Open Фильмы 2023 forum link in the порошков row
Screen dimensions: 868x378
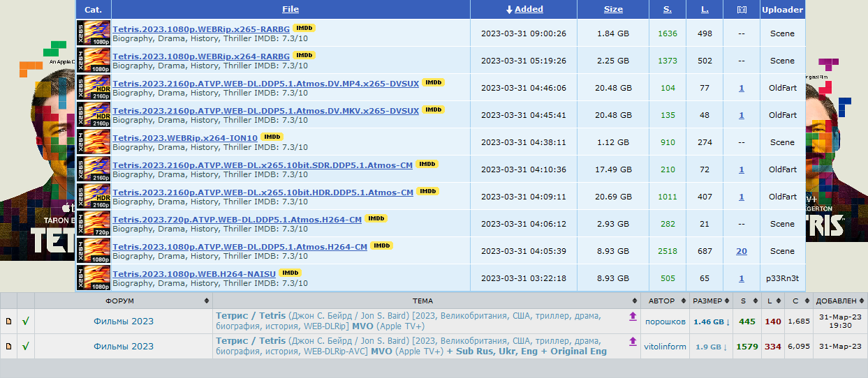[124, 322]
